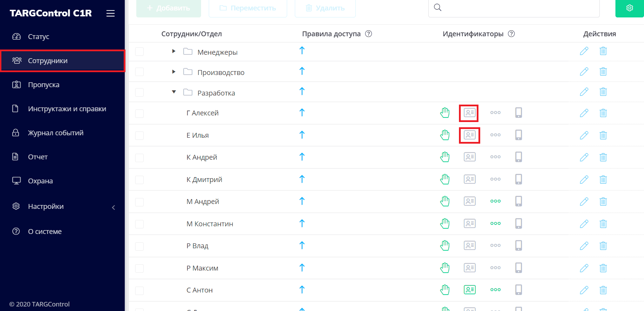
Task: Tick the checkbox for Р Максим
Action: click(x=139, y=268)
